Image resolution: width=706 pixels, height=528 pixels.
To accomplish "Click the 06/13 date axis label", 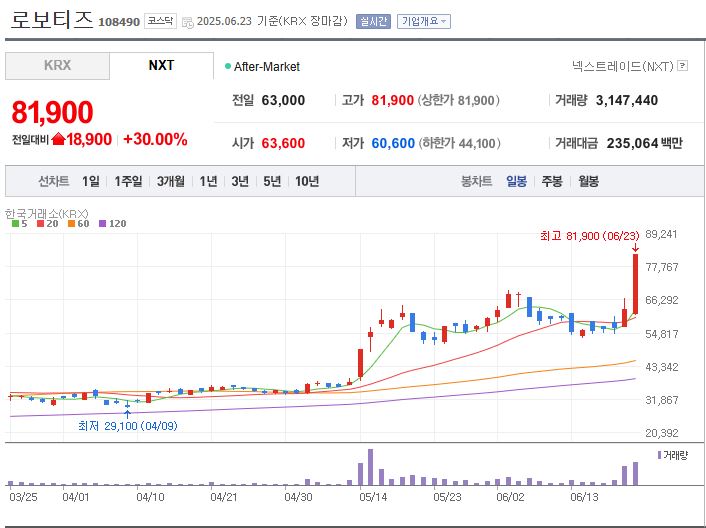I will coord(584,497).
